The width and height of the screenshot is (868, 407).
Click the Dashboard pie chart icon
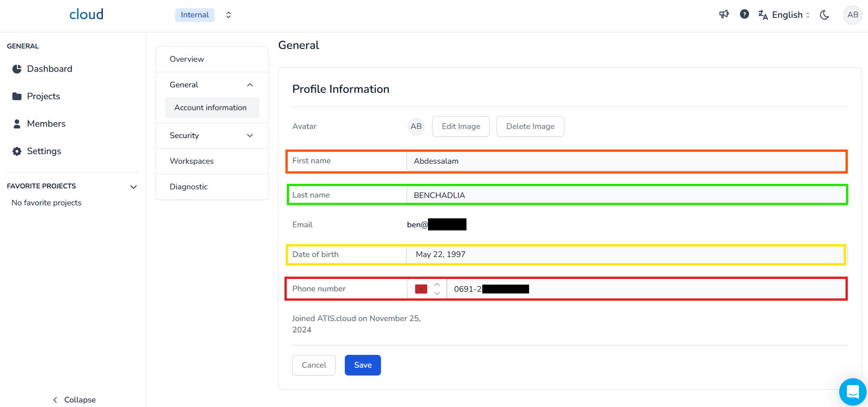coord(17,69)
